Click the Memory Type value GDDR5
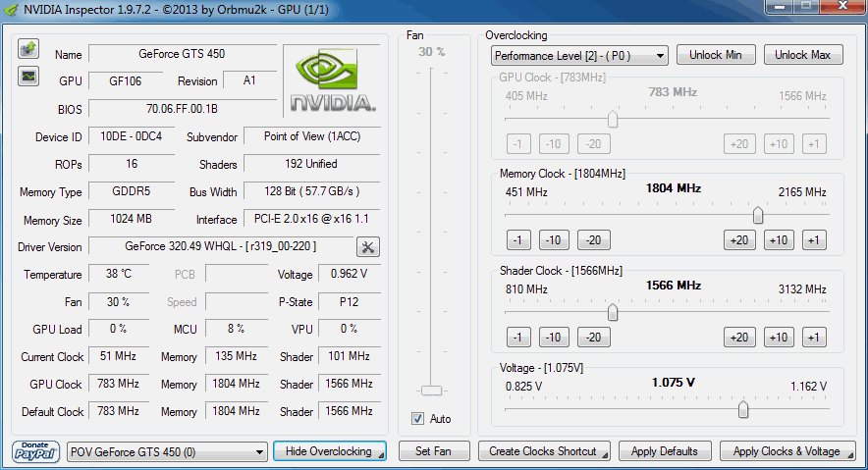The width and height of the screenshot is (868, 470). click(x=132, y=191)
